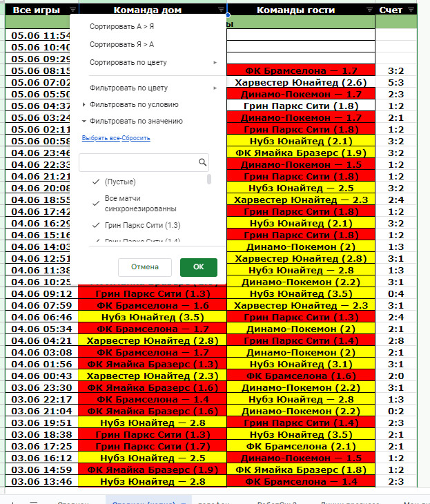This screenshot has width=430, height=504.
Task: Select score cell 2:0
Action: (396, 376)
